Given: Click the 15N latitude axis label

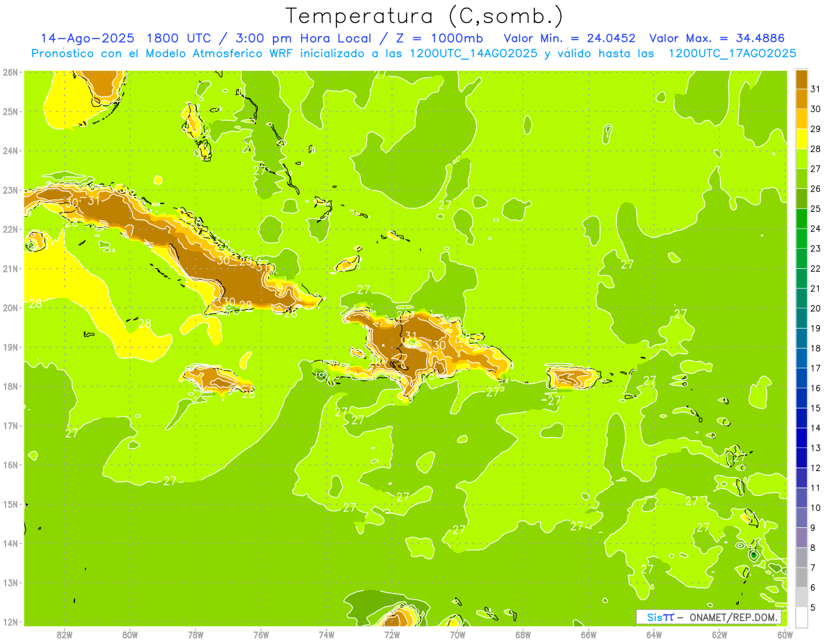Looking at the screenshot, I should pyautogui.click(x=10, y=504).
